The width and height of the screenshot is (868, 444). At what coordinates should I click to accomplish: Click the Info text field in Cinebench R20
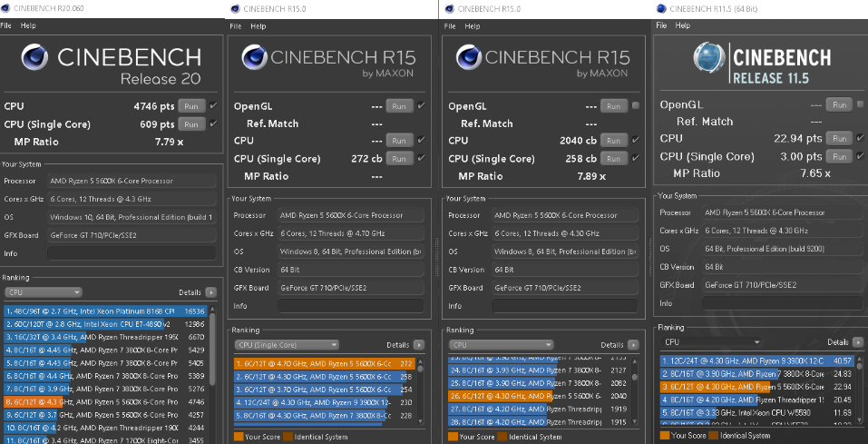click(129, 253)
